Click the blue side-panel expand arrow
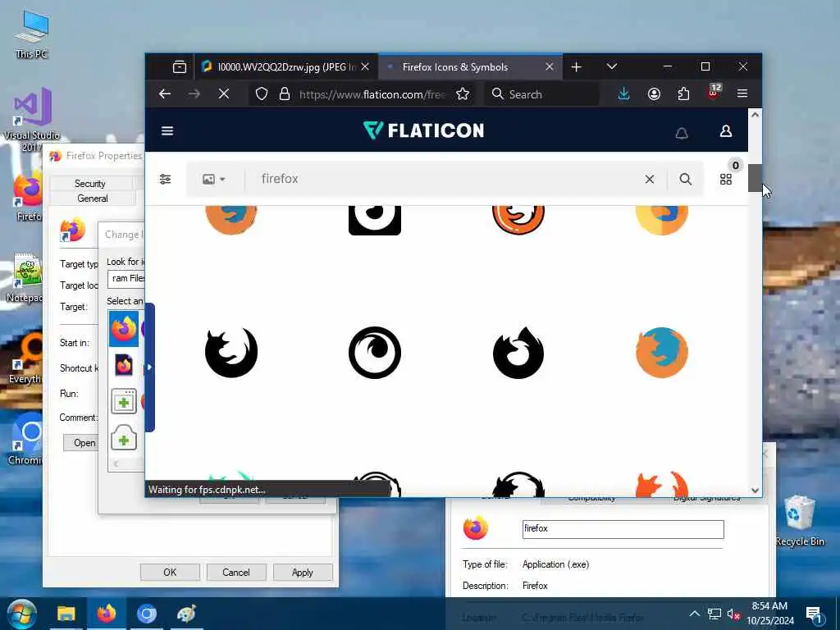Viewport: 840px width, 630px height. pyautogui.click(x=150, y=367)
